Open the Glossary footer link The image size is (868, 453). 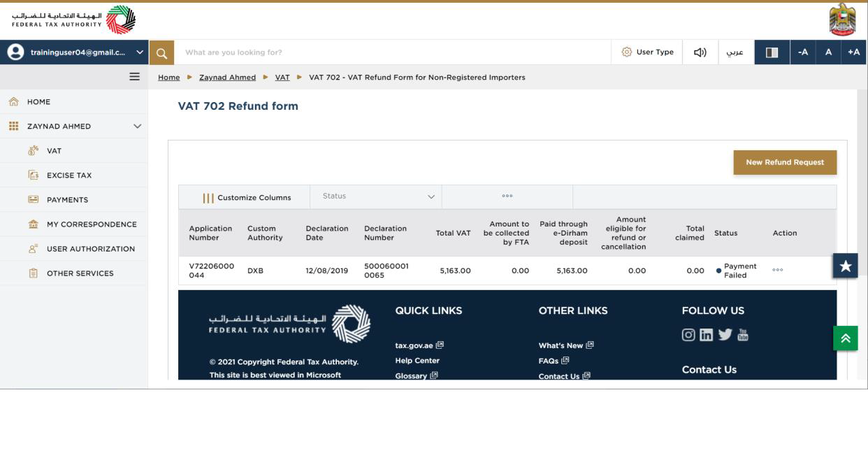coord(417,376)
